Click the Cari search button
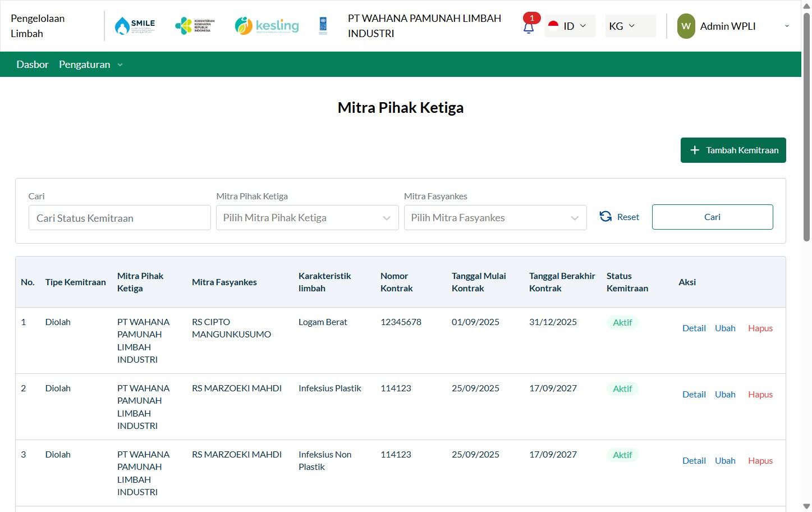 (x=712, y=217)
